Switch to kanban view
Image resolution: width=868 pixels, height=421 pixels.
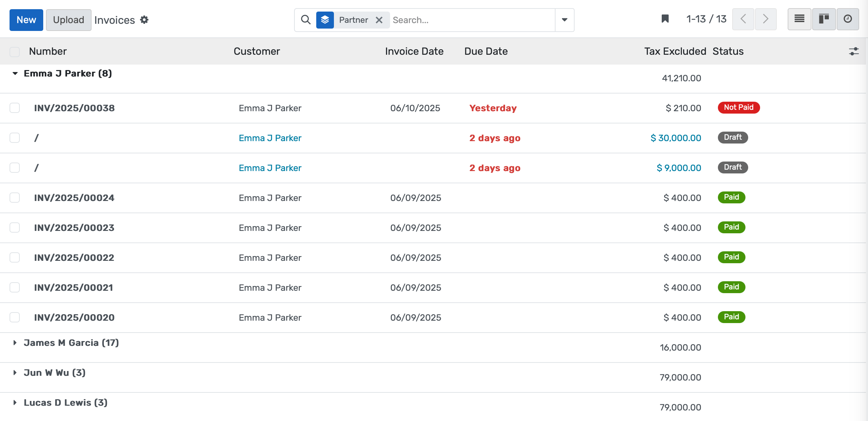[824, 19]
